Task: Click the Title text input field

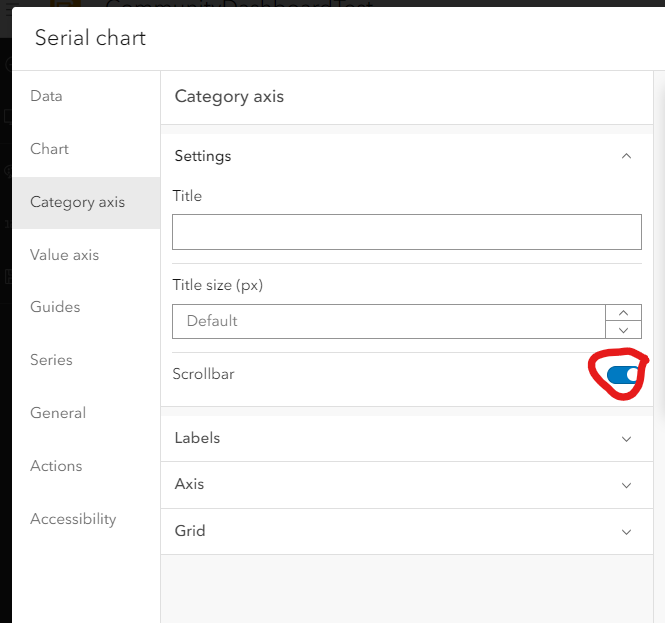Action: point(406,232)
